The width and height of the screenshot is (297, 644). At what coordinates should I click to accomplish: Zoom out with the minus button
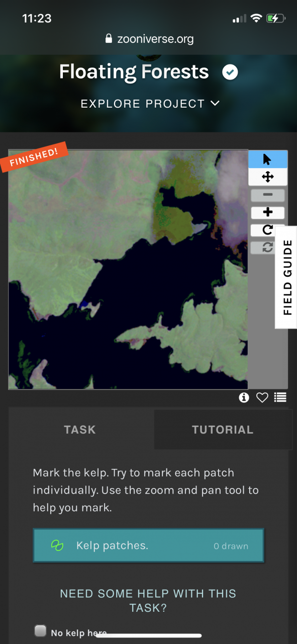[x=267, y=195]
